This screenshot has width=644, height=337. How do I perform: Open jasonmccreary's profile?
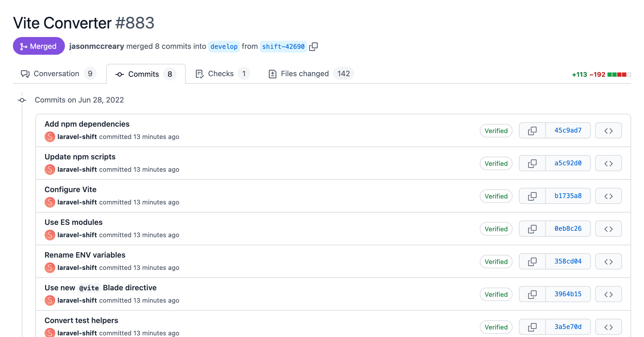97,46
